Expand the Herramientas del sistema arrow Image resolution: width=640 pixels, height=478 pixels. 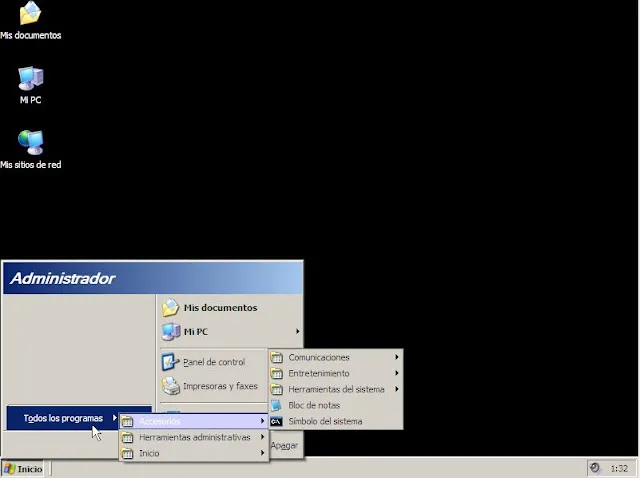coord(397,389)
